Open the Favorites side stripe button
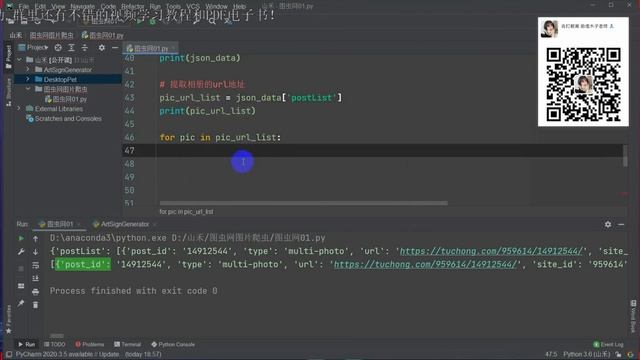Image resolution: width=640 pixels, height=360 pixels. pos(9,319)
